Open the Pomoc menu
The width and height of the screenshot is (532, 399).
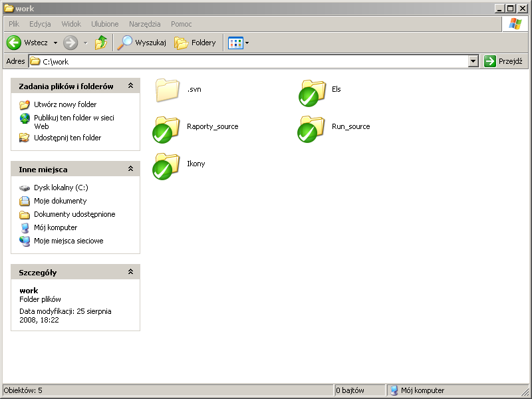coord(181,24)
